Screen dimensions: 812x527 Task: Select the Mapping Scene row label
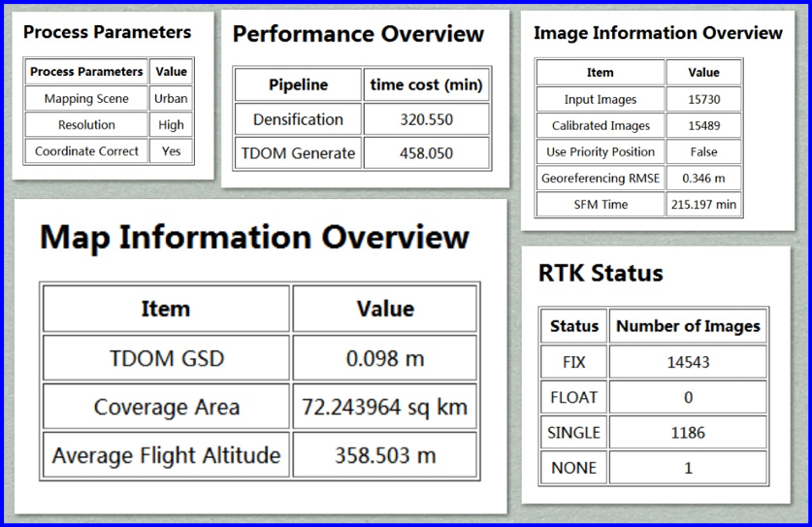click(x=86, y=98)
